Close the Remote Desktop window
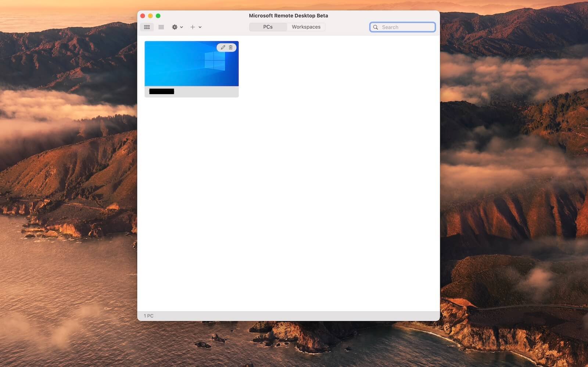Screen dimensions: 588x367 pos(143,16)
